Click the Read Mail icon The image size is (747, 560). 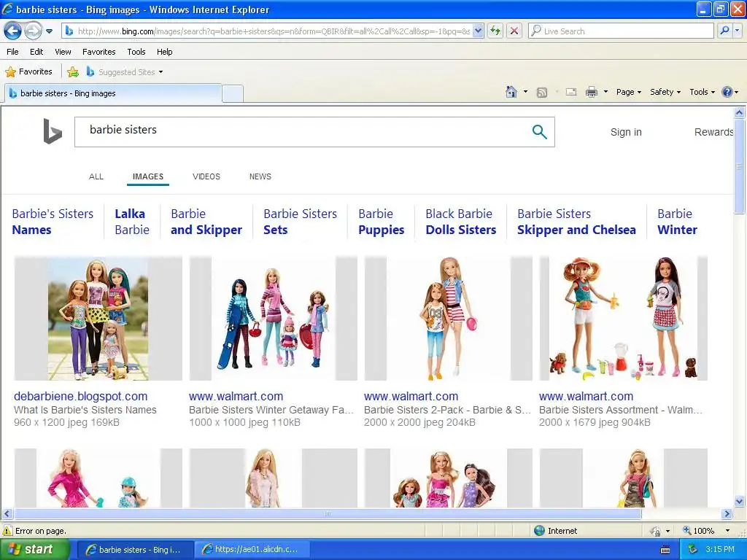click(x=570, y=92)
